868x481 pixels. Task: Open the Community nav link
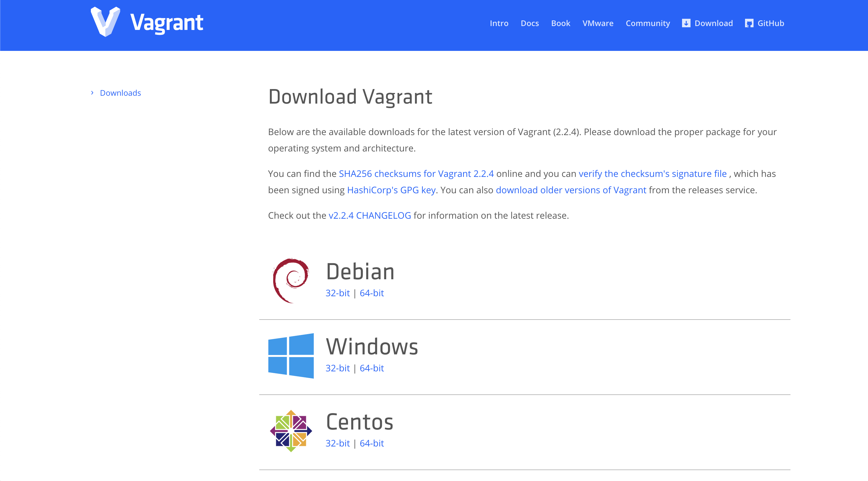click(648, 23)
